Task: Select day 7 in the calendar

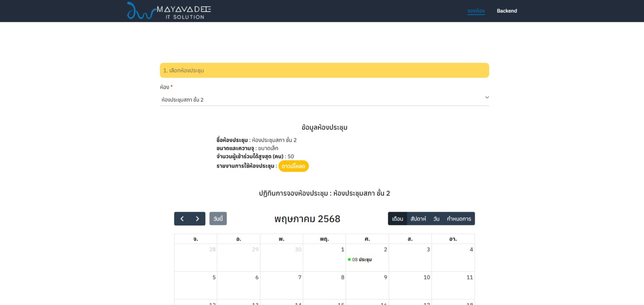Action: click(x=299, y=278)
